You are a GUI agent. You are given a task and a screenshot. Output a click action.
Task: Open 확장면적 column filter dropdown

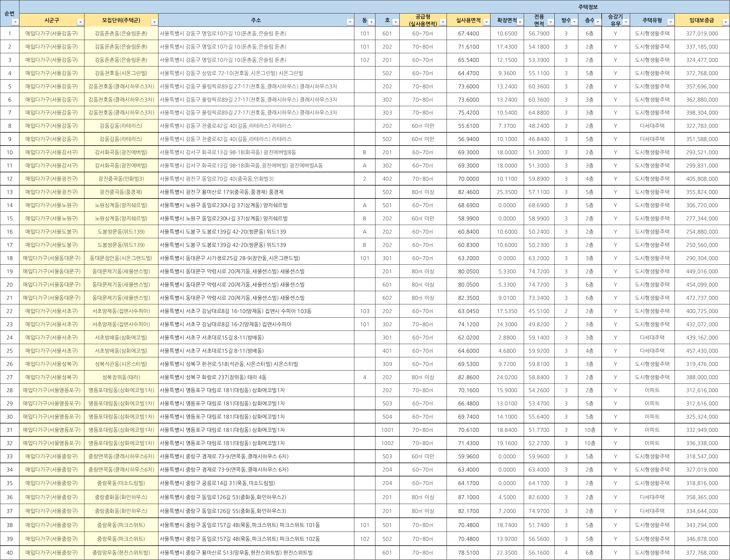coord(520,22)
